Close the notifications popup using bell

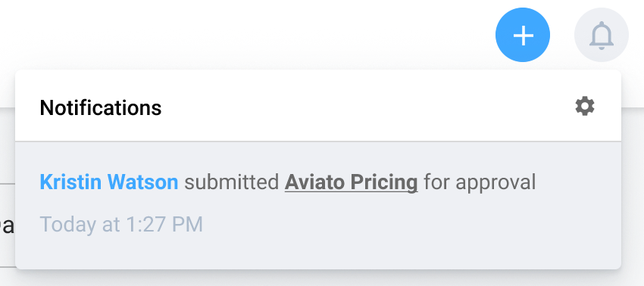(602, 35)
